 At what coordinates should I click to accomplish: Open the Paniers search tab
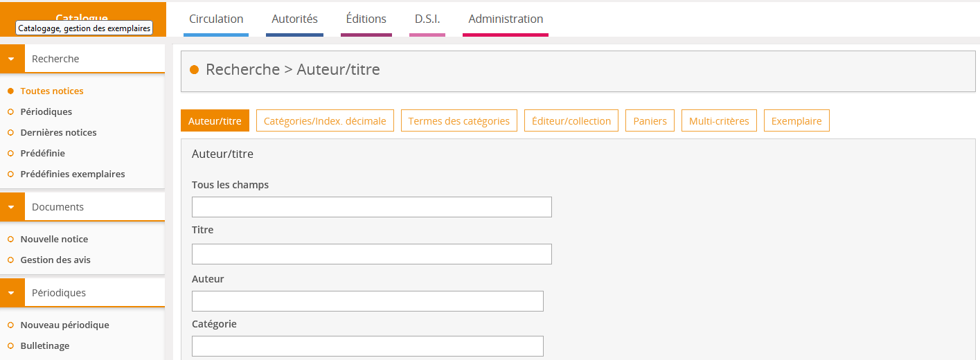pyautogui.click(x=650, y=121)
